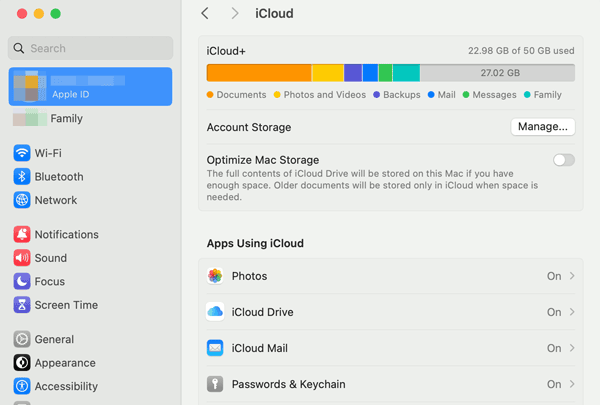The width and height of the screenshot is (600, 405).
Task: Click the gray 27.02 GB free segment
Action: [497, 73]
